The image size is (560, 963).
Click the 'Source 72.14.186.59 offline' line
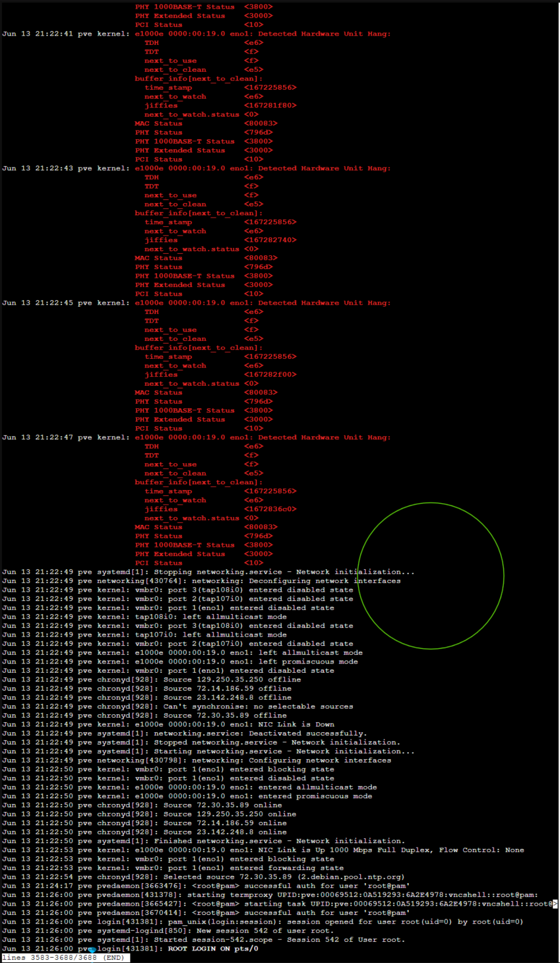146,689
